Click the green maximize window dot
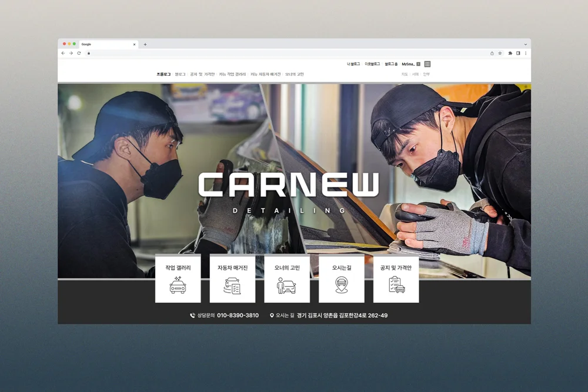This screenshot has height=392, width=588. click(74, 44)
